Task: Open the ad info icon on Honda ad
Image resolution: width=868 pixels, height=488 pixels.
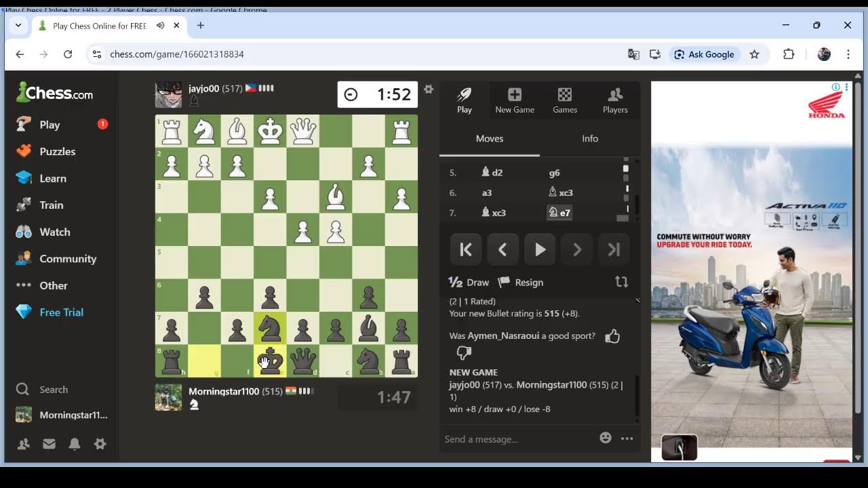Action: point(835,87)
